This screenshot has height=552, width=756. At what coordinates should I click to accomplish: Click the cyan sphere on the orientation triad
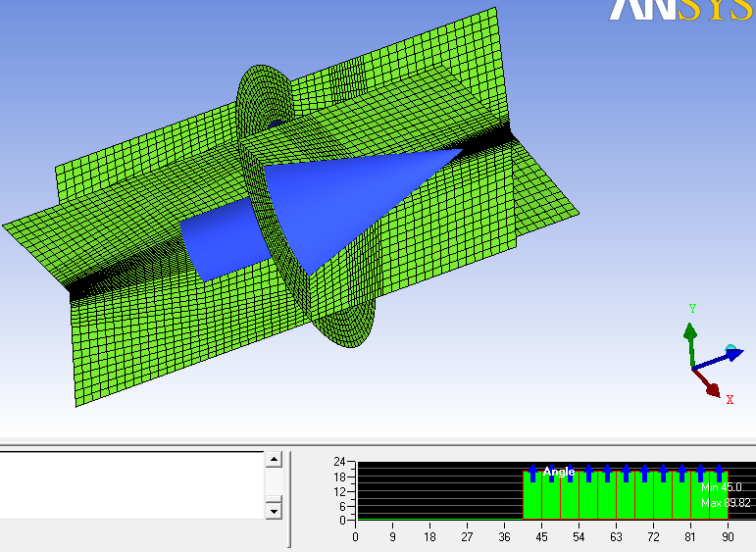(731, 350)
